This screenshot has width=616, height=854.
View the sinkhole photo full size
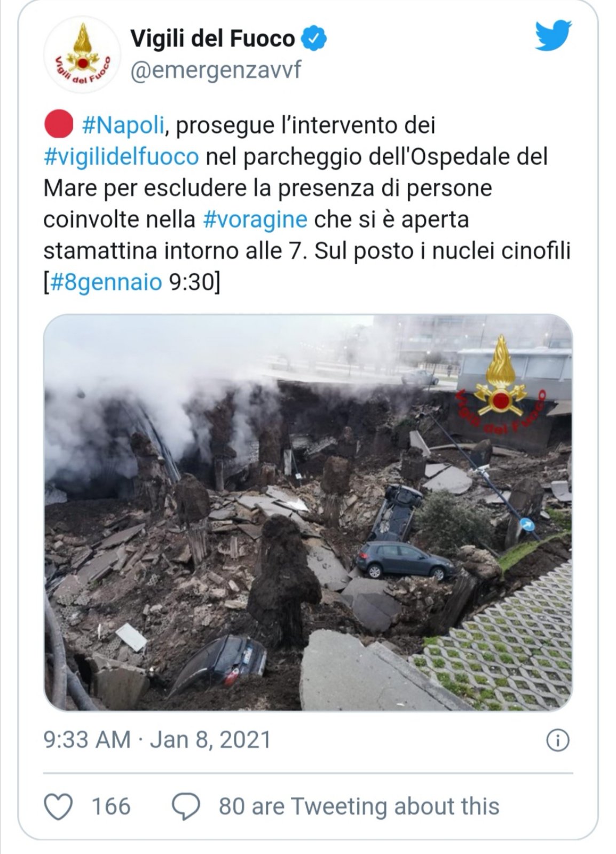pyautogui.click(x=308, y=512)
